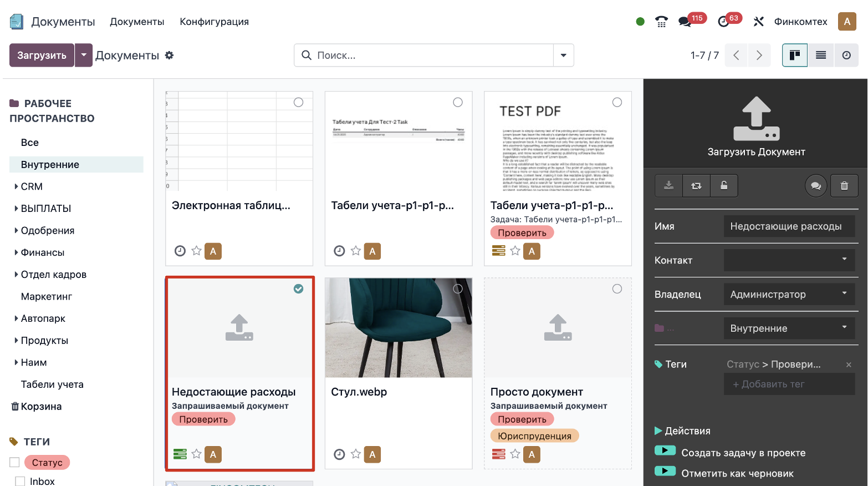Switch to list view
This screenshot has width=868, height=486.
(x=821, y=55)
